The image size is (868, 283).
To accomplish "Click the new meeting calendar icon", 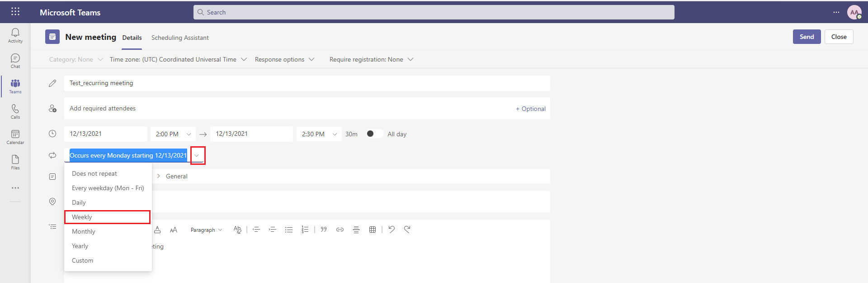I will [x=52, y=37].
